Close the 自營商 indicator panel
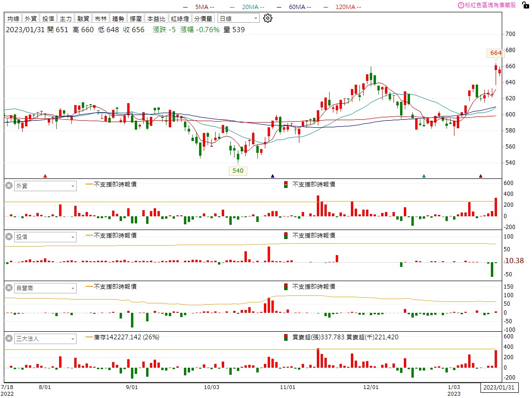The image size is (532, 398). 9,288
